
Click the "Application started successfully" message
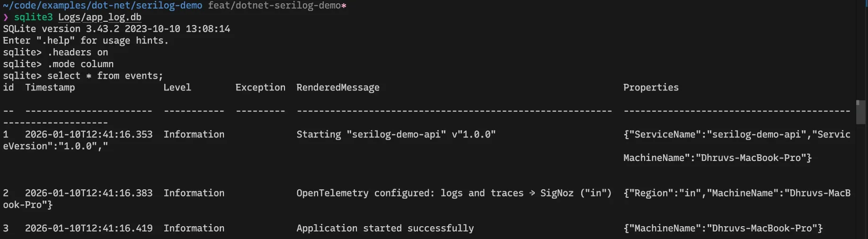click(x=385, y=228)
